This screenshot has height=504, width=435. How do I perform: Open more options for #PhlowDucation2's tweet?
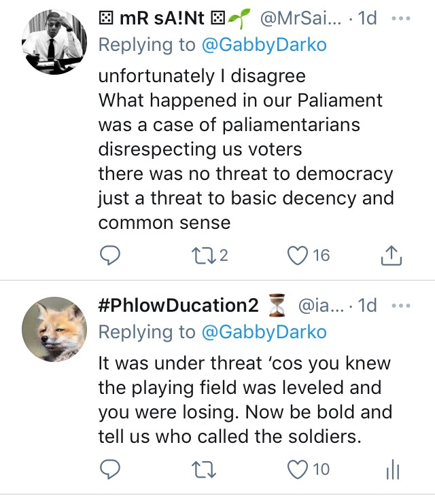[401, 306]
